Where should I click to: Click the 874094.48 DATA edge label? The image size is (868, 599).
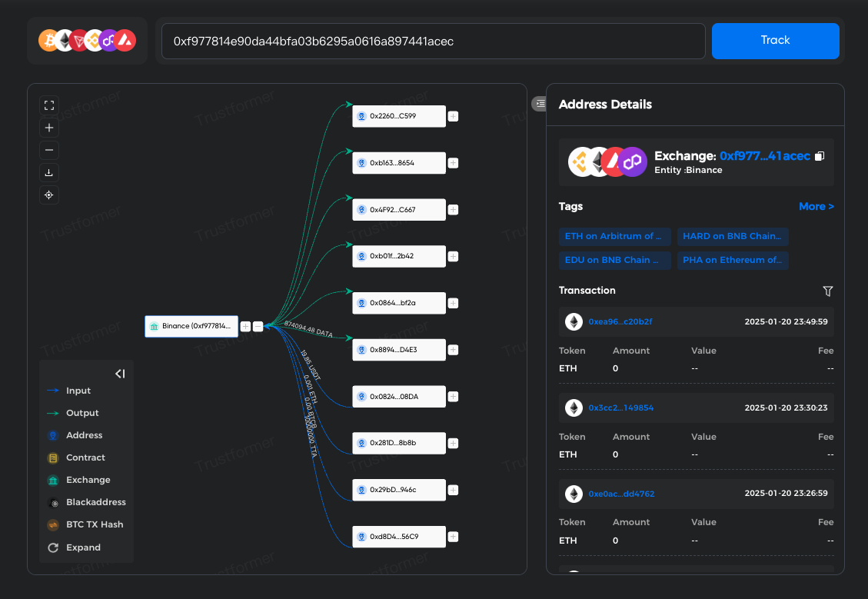coord(308,329)
